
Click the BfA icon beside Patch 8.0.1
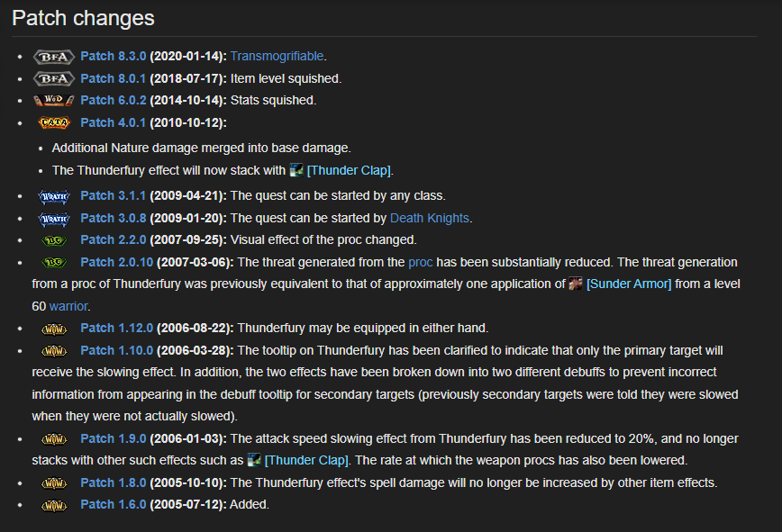[52, 78]
